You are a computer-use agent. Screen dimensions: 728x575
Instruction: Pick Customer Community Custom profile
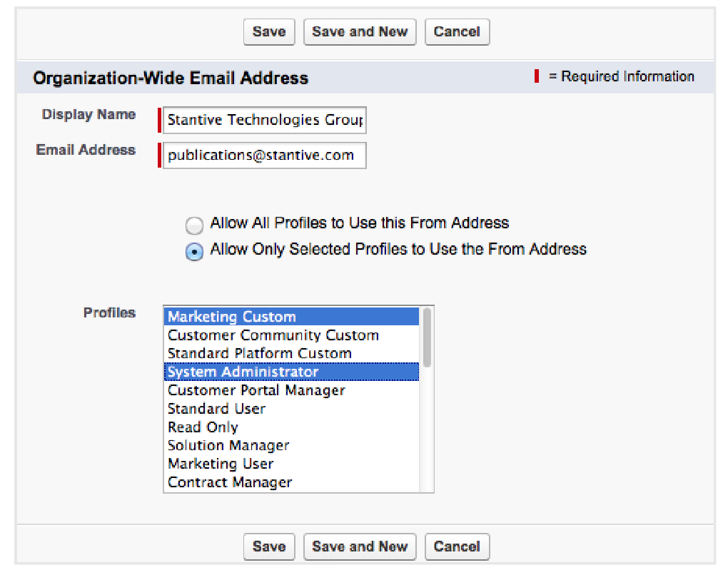click(x=291, y=335)
